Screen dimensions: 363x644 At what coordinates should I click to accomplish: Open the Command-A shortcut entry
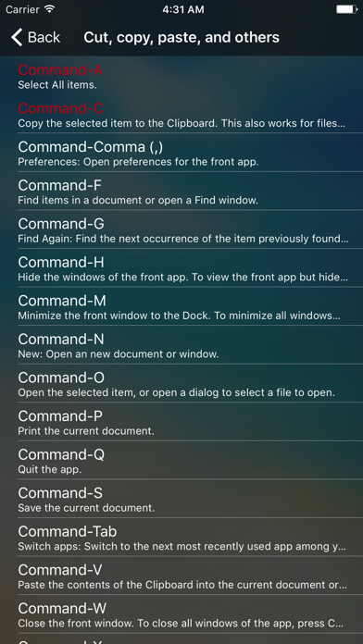(x=181, y=76)
